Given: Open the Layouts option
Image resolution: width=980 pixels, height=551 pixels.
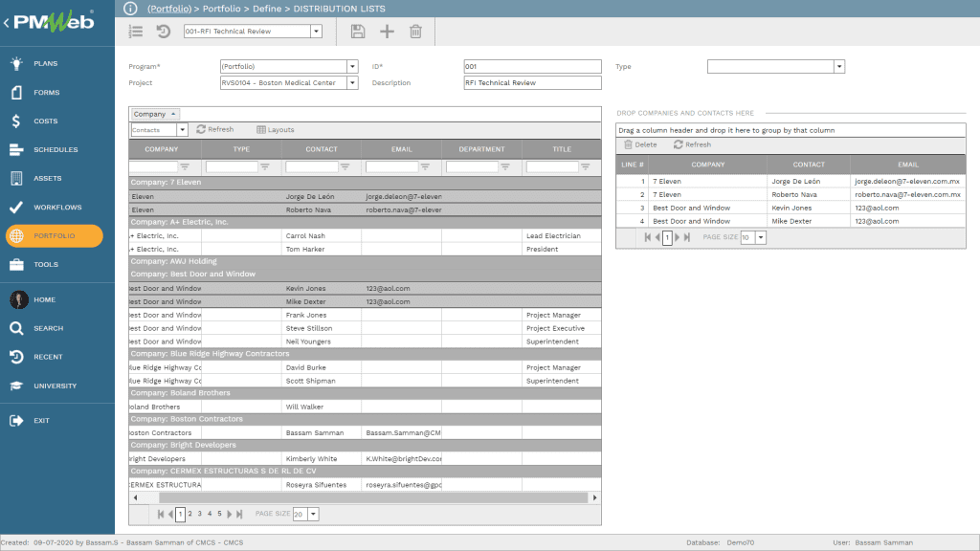Looking at the screenshot, I should (x=275, y=129).
